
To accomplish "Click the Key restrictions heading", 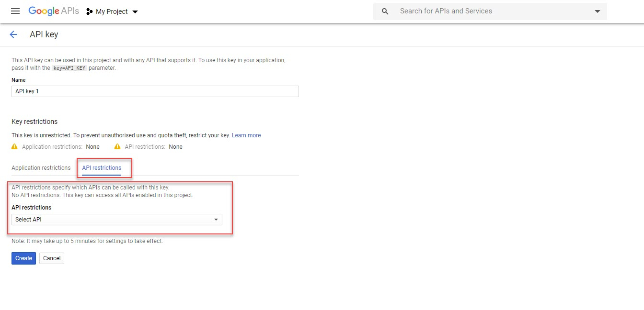I will 34,122.
